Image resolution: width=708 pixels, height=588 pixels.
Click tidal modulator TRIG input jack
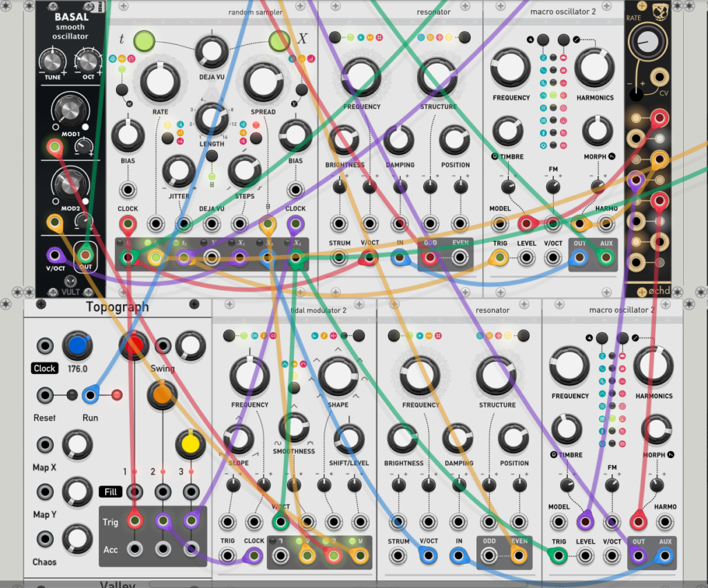click(x=227, y=556)
